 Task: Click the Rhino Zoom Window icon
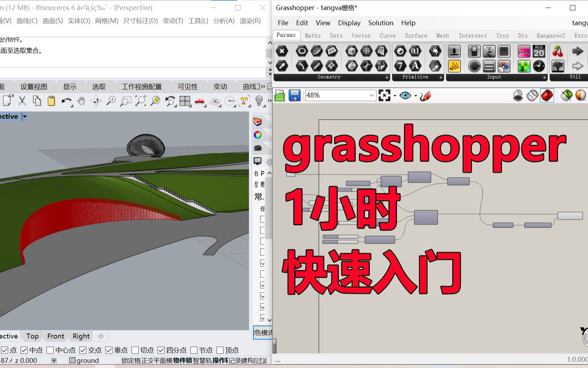(x=125, y=101)
